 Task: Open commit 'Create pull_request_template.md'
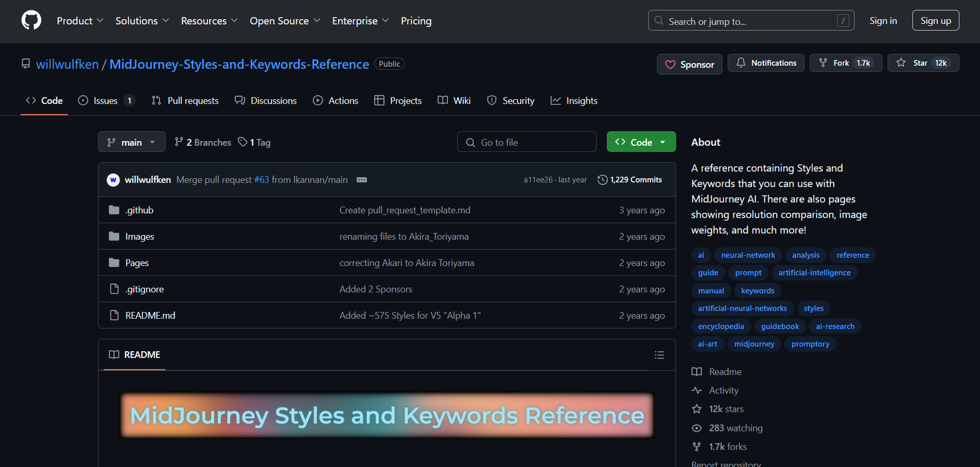(x=405, y=210)
